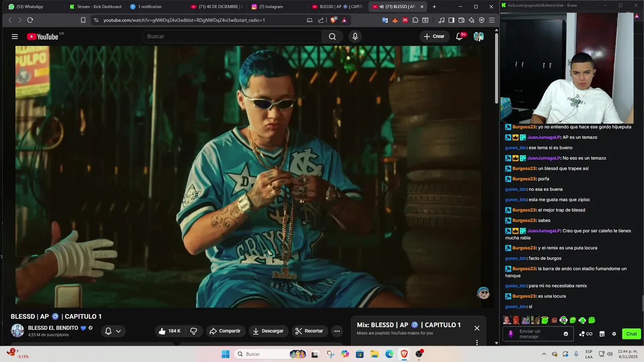This screenshot has height=362, width=644.
Task: Toggle the Brave sidebar panel
Action: point(451,20)
